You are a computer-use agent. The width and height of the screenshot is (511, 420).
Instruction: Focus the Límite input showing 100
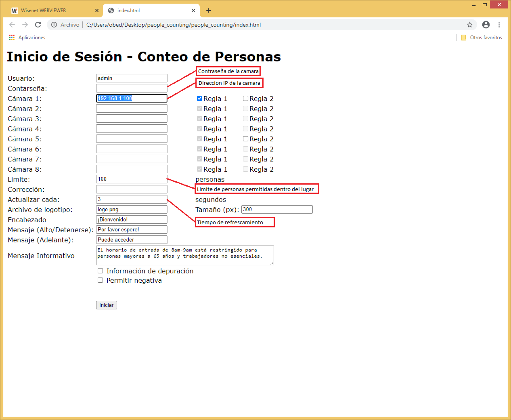(132, 179)
